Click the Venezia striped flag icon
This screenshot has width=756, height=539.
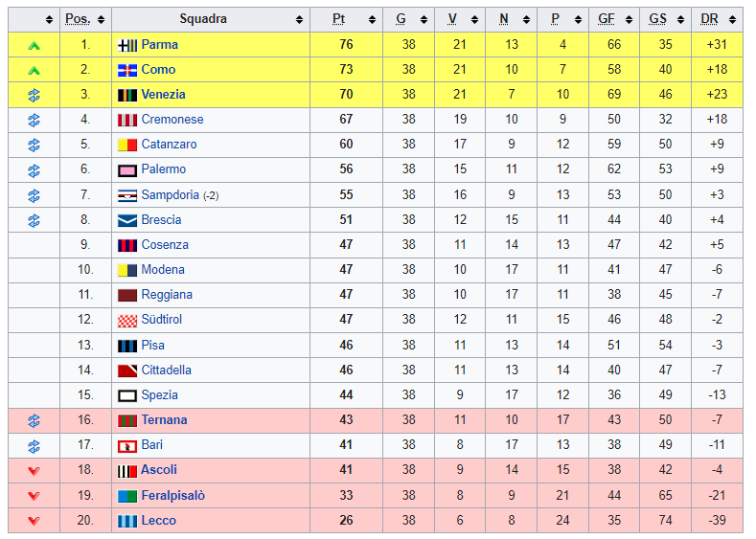click(127, 95)
